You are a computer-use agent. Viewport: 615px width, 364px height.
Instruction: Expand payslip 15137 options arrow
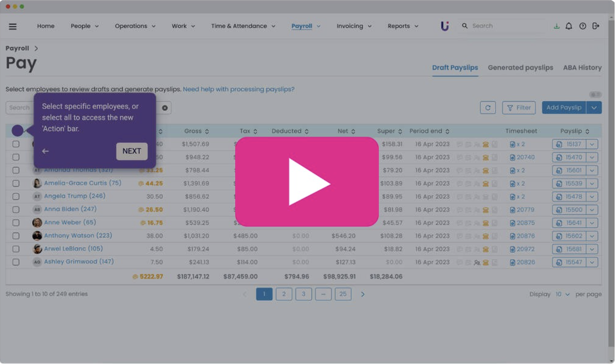coord(592,144)
